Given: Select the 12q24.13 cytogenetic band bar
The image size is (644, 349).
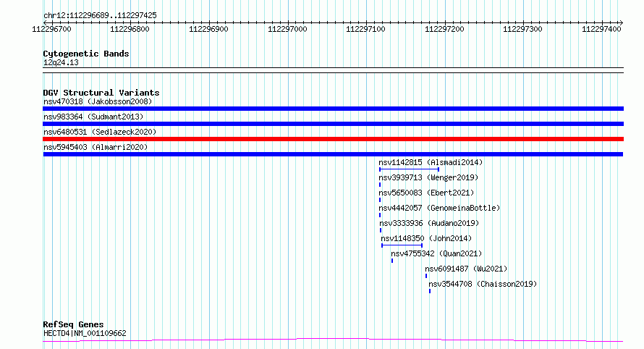Looking at the screenshot, I should [333, 70].
